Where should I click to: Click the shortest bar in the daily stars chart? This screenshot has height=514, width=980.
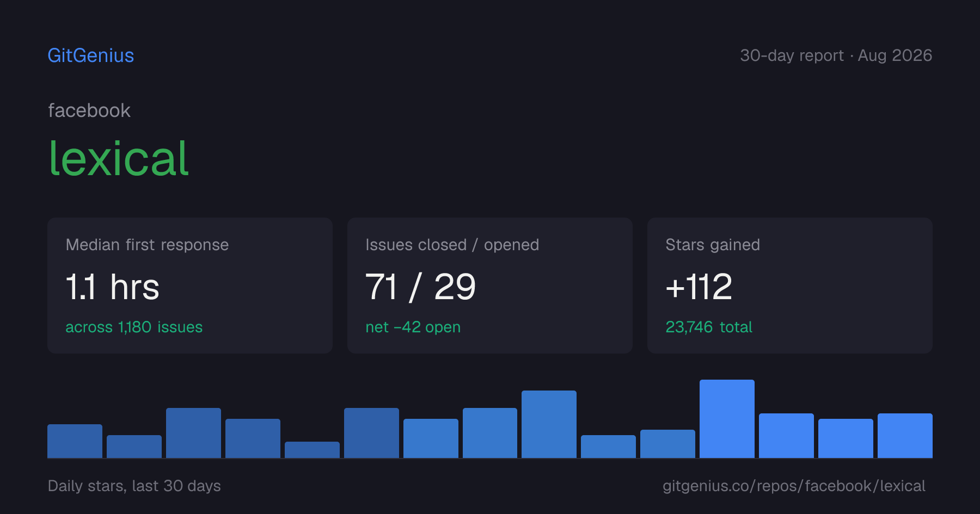[x=312, y=450]
